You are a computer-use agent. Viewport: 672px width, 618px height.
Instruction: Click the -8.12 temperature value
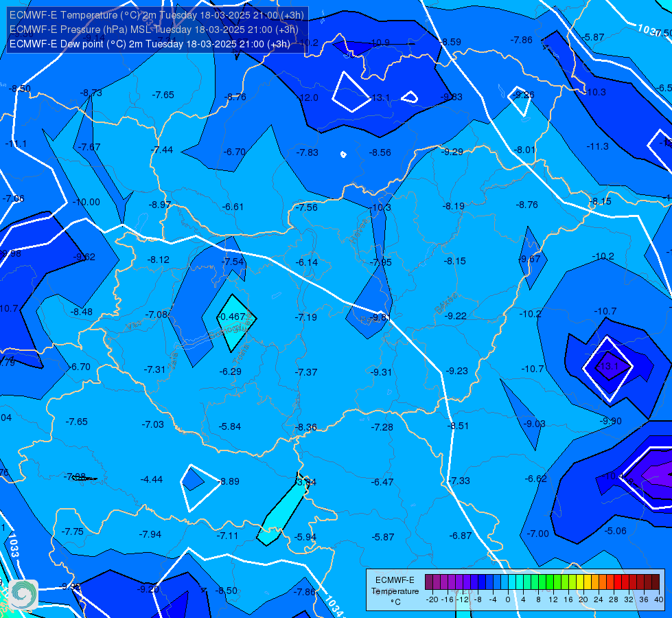point(158,260)
